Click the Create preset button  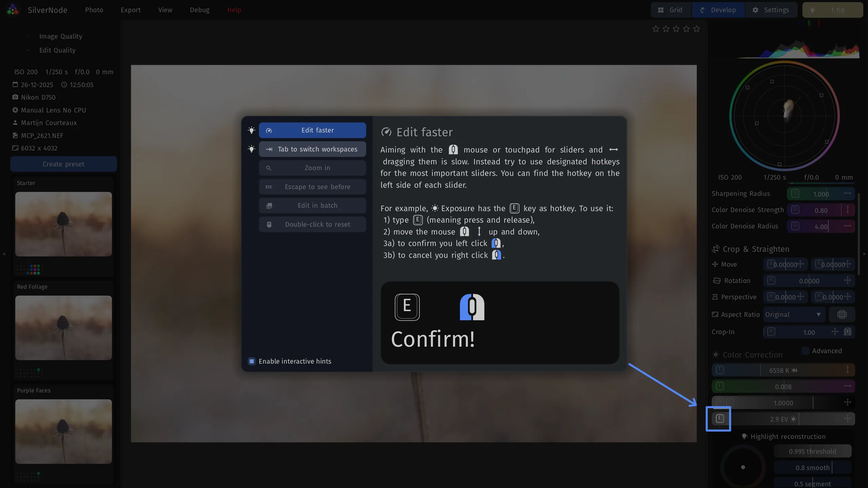pyautogui.click(x=63, y=164)
